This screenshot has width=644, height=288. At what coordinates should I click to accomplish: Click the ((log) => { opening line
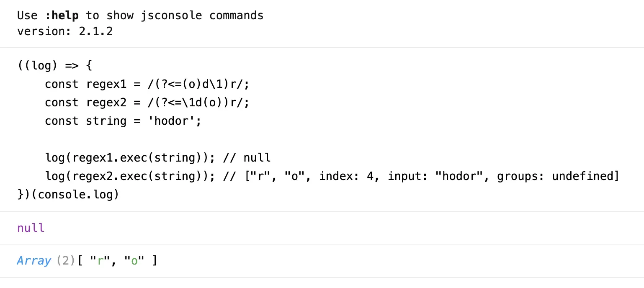(54, 66)
